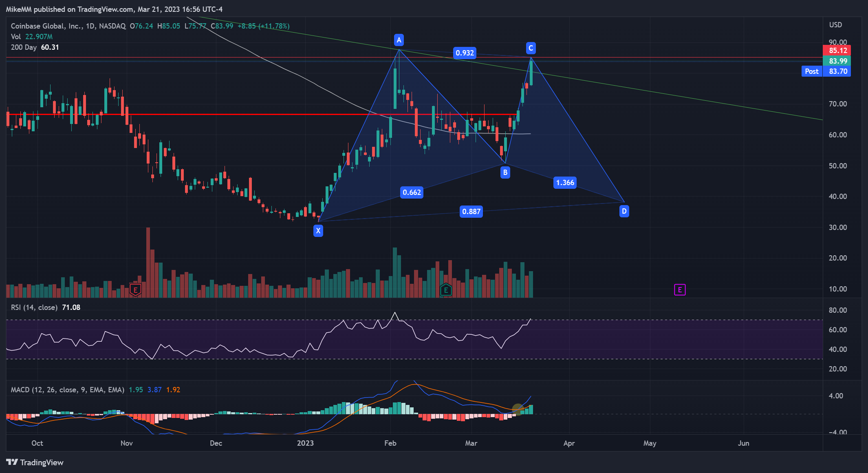
Task: Click the TradingView logo at bottom left
Action: pos(35,462)
